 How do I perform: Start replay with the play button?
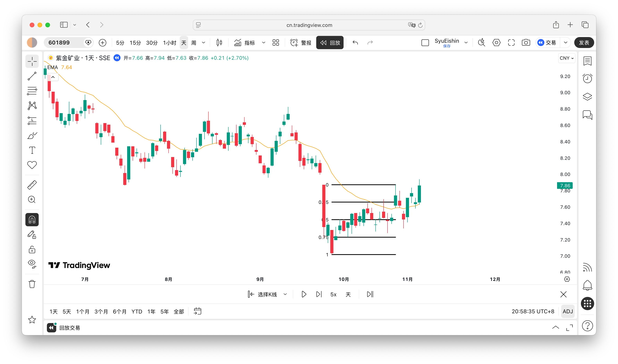[x=304, y=294]
